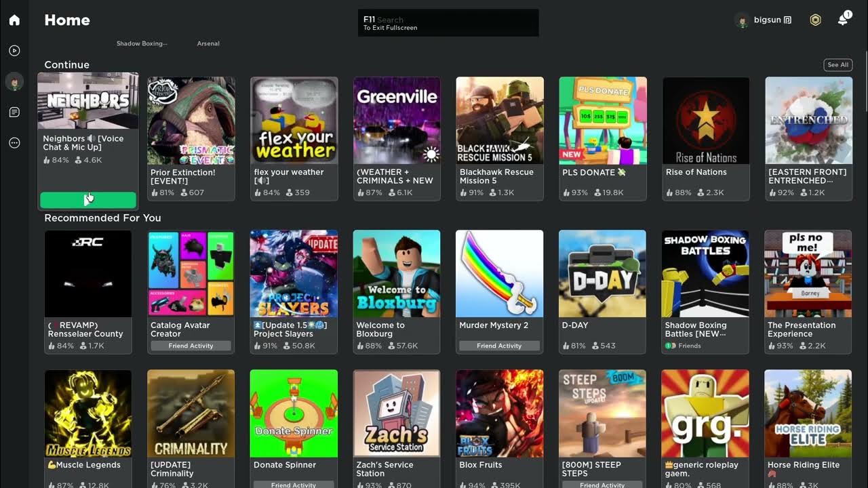Screen dimensions: 868x488
Task: Open the Home sidebar icon
Action: click(x=14, y=20)
